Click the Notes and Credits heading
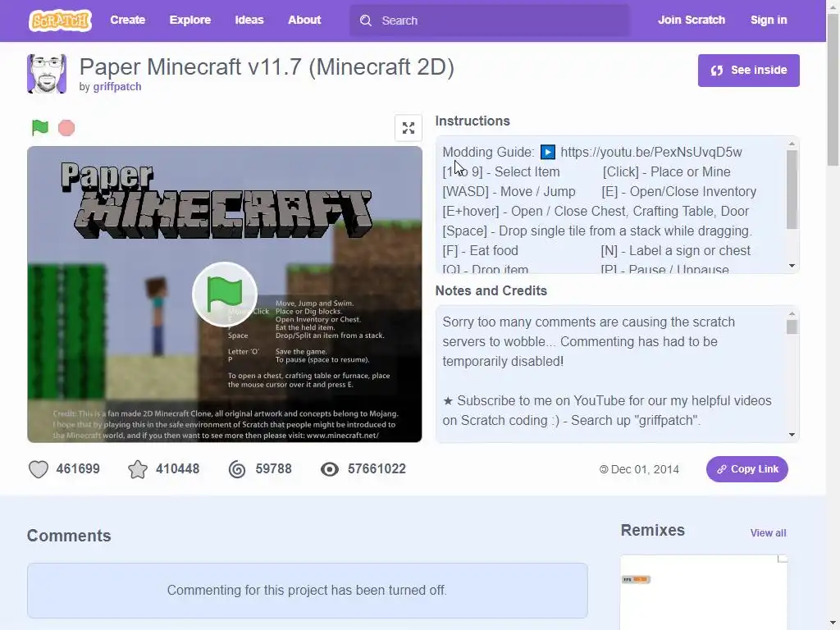The image size is (840, 630). coord(491,291)
